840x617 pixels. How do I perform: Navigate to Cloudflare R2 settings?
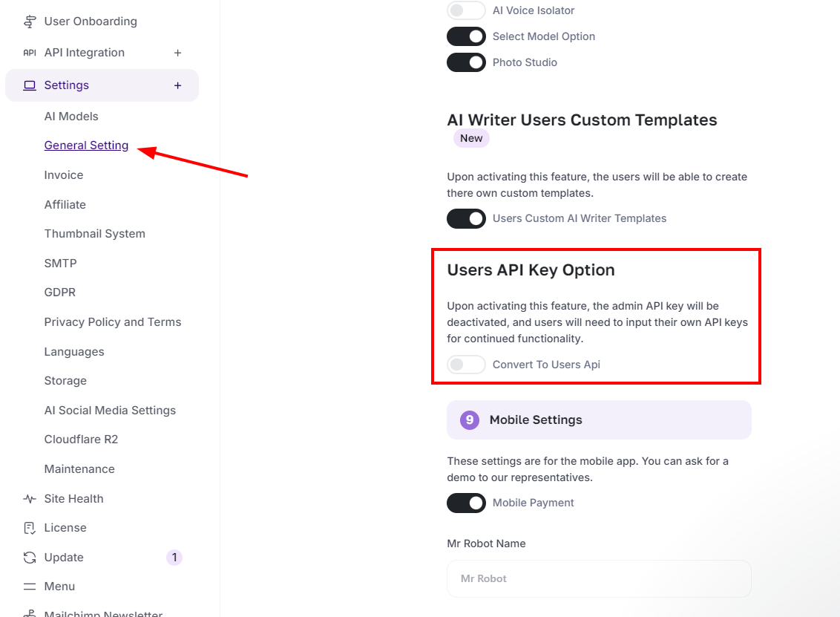pyautogui.click(x=81, y=440)
